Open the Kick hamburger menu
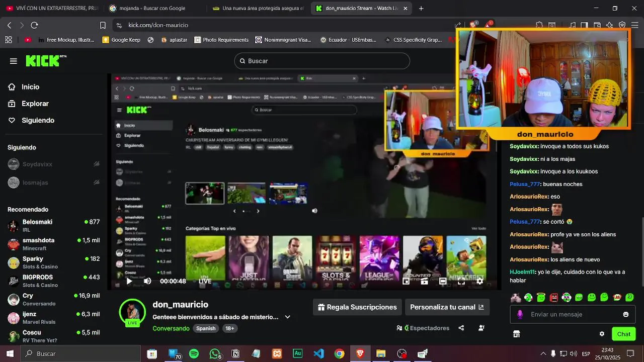 [x=14, y=61]
